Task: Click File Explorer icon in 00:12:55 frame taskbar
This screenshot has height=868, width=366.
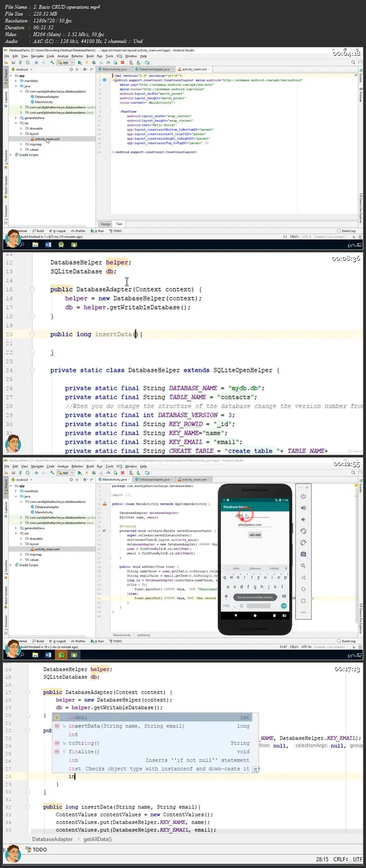Action: (35, 655)
